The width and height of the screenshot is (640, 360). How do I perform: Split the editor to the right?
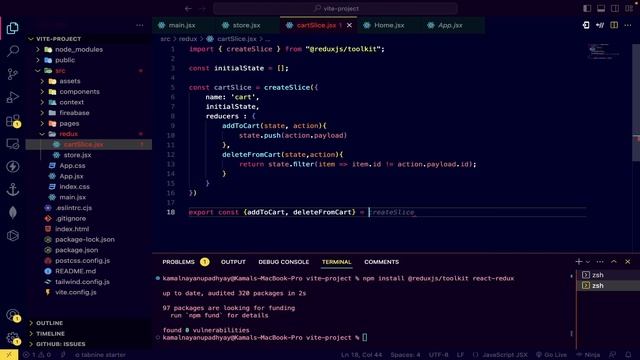(614, 25)
